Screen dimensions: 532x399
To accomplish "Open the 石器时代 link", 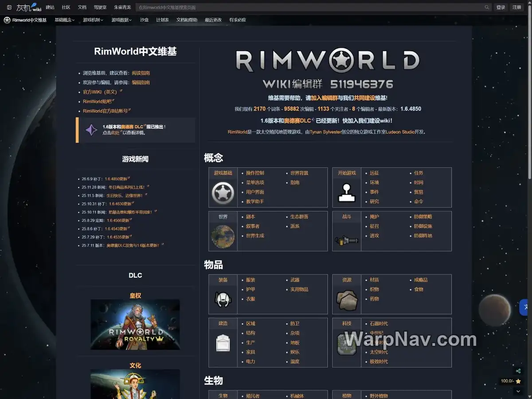I will [379, 324].
